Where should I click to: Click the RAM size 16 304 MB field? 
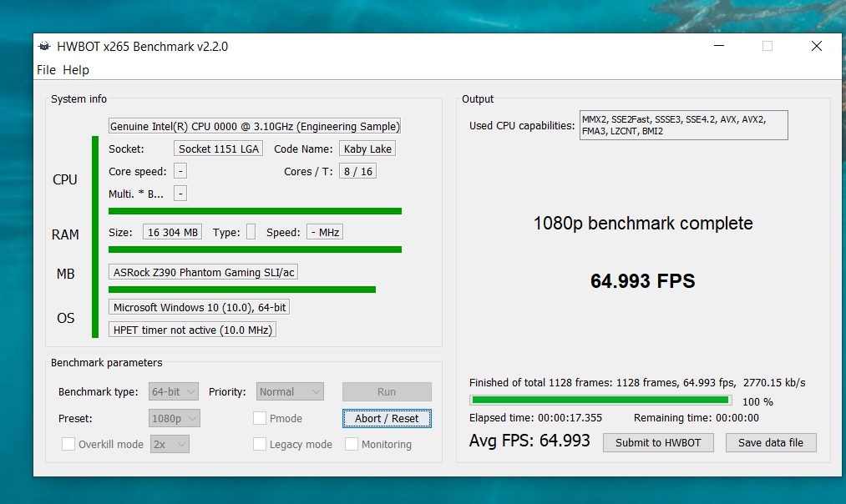[x=172, y=232]
